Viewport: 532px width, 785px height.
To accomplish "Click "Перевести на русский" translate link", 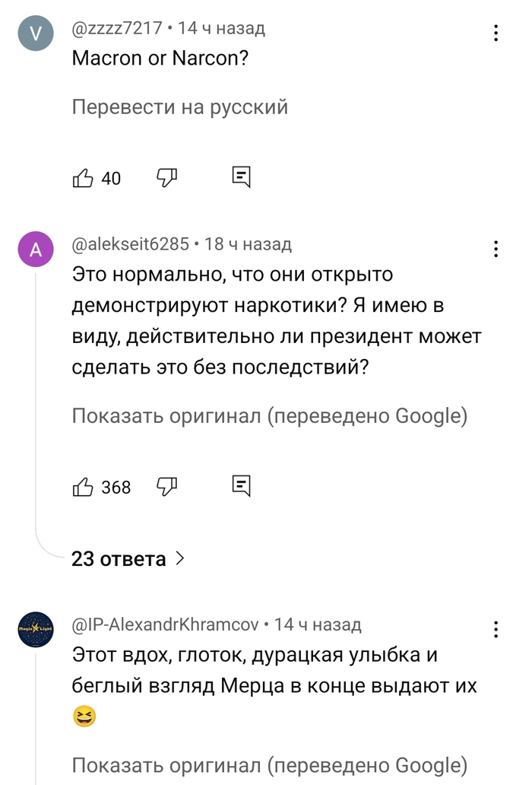I will click(x=179, y=107).
